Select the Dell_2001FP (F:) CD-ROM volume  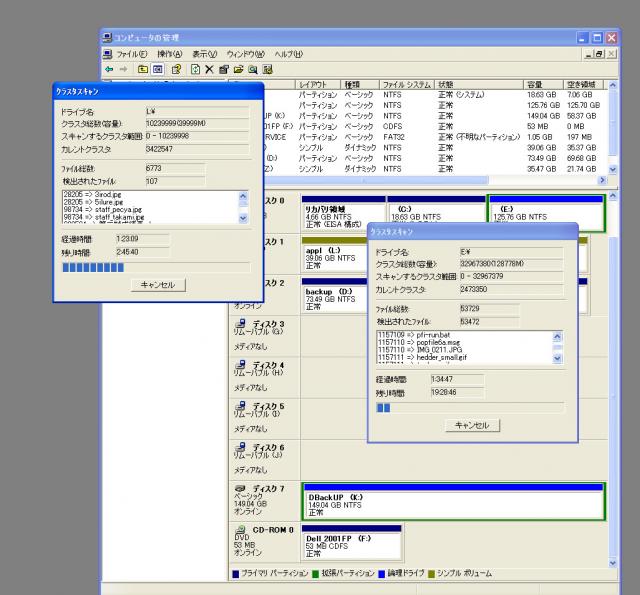click(x=348, y=546)
